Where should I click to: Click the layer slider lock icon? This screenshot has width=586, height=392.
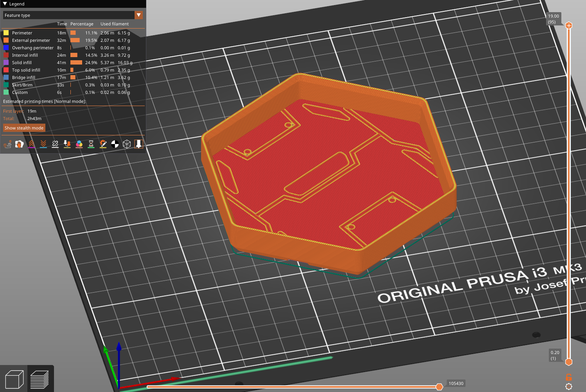pyautogui.click(x=569, y=377)
